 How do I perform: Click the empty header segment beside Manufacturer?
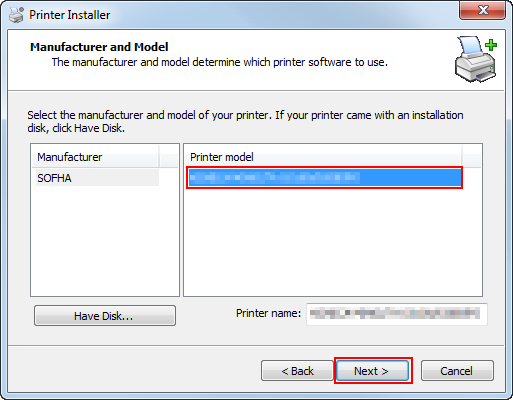click(169, 157)
